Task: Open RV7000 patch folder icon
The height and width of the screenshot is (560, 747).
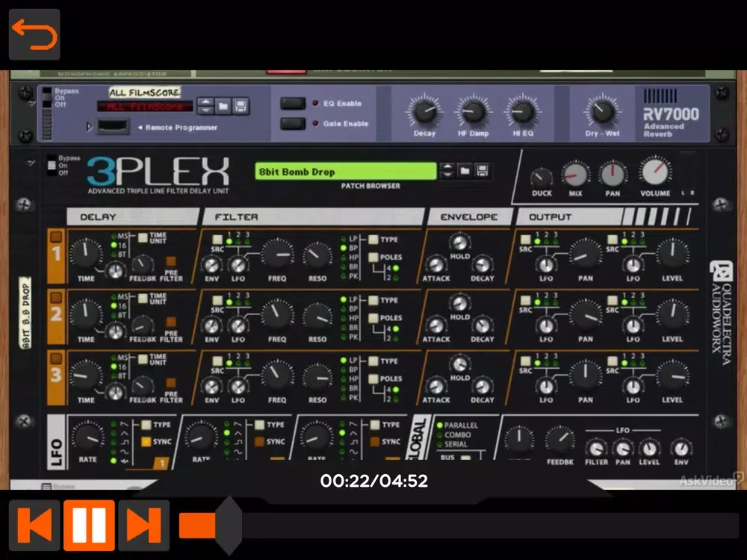Action: point(223,106)
